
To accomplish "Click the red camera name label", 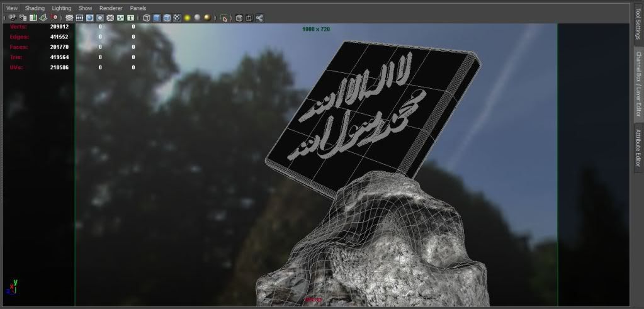I will point(313,300).
